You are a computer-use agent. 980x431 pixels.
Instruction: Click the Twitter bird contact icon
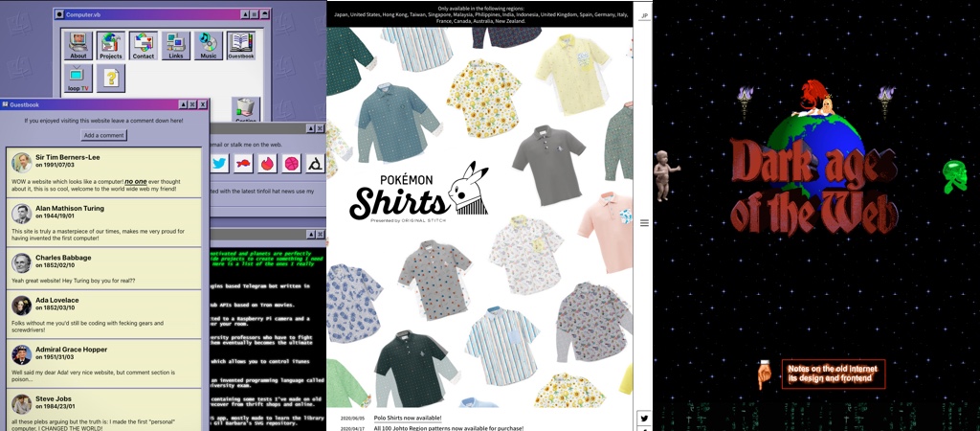coord(219,164)
